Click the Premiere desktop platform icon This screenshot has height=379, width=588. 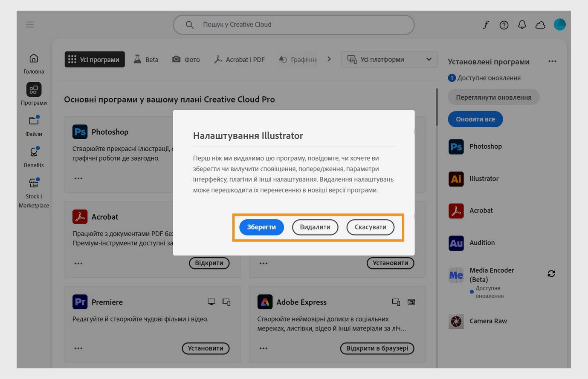pos(211,302)
